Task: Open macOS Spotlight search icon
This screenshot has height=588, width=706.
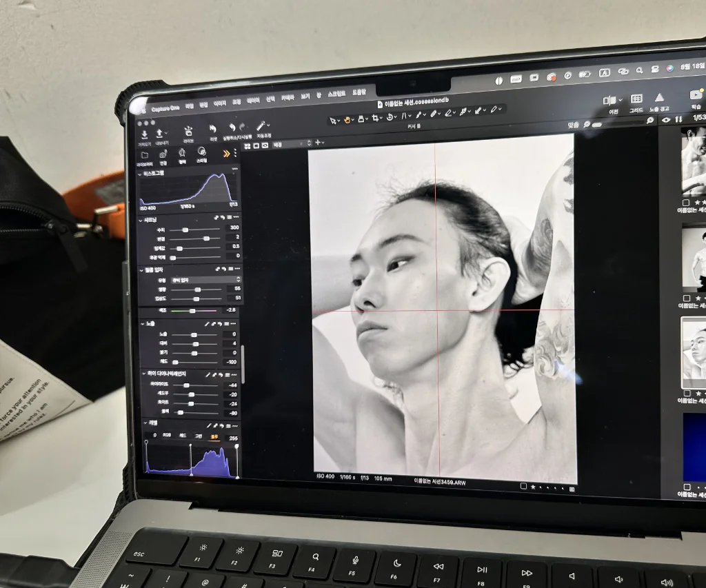Action: 639,71
